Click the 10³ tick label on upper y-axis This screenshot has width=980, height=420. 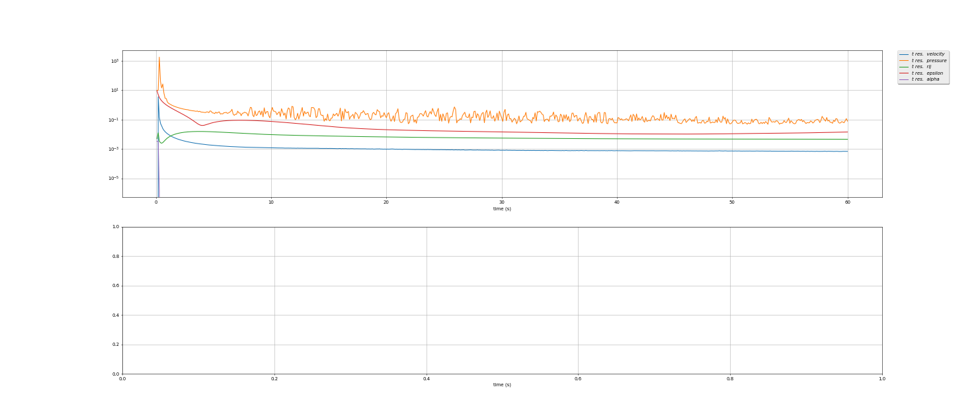114,61
